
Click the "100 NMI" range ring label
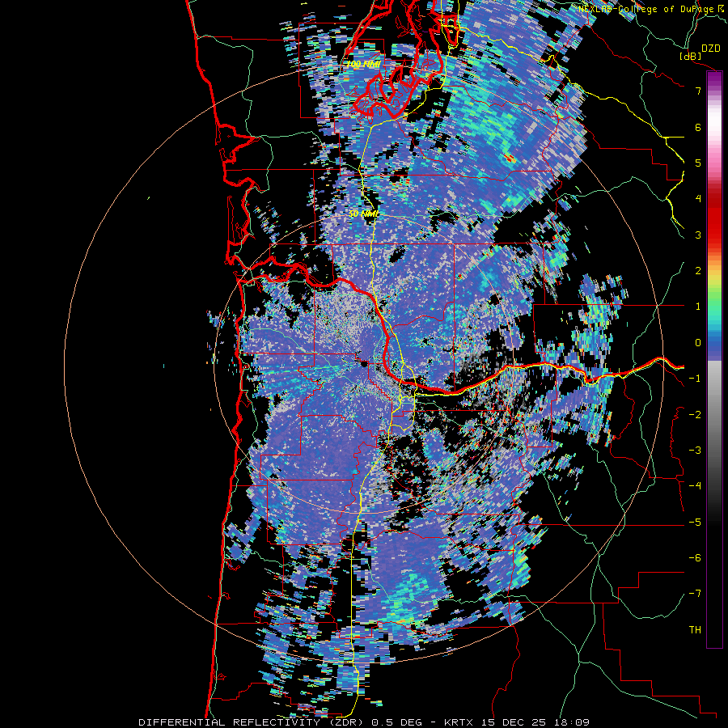click(x=363, y=65)
